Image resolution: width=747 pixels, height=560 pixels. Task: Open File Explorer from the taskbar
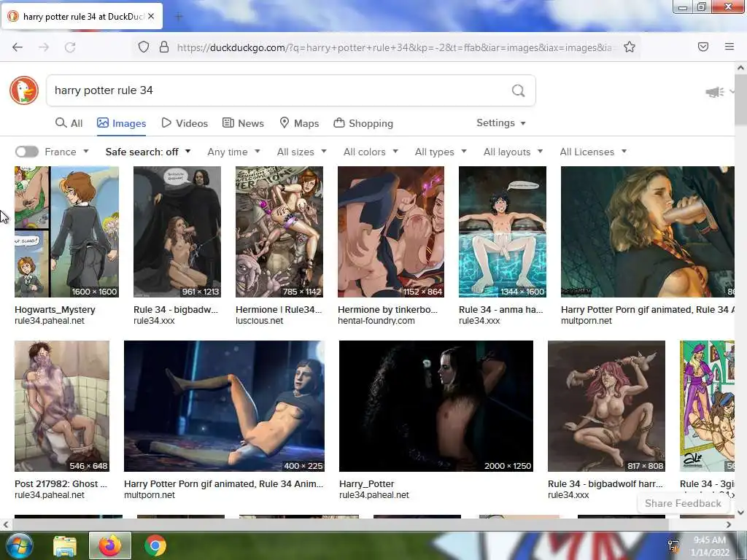[x=65, y=546]
